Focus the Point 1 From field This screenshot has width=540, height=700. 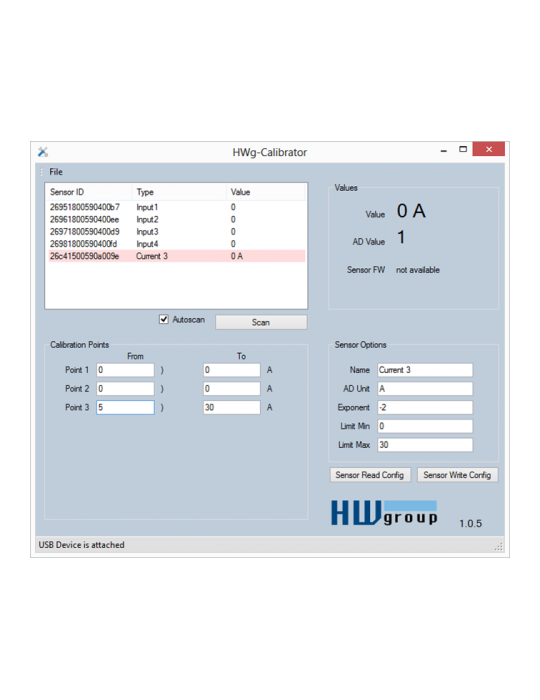pyautogui.click(x=125, y=370)
